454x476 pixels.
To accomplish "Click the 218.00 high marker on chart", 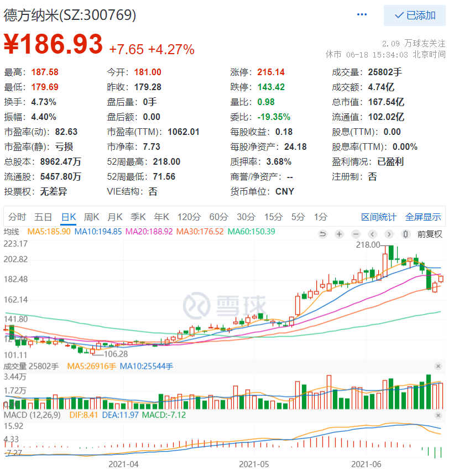I will [x=368, y=245].
